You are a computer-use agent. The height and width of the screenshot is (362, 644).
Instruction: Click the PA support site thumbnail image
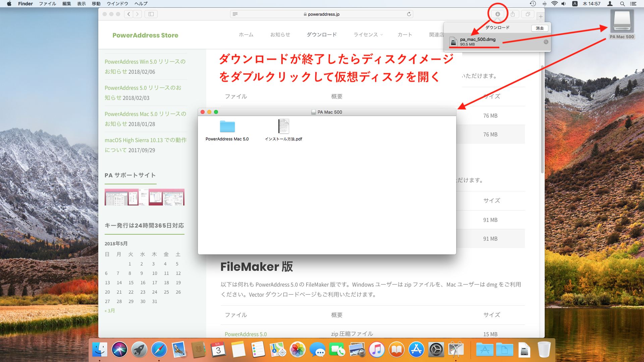tap(145, 197)
